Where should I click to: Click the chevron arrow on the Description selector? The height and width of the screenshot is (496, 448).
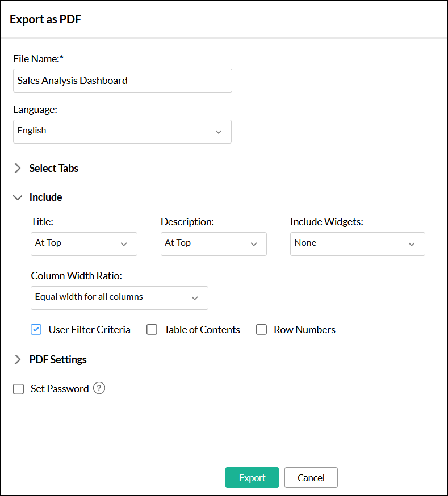click(x=253, y=244)
